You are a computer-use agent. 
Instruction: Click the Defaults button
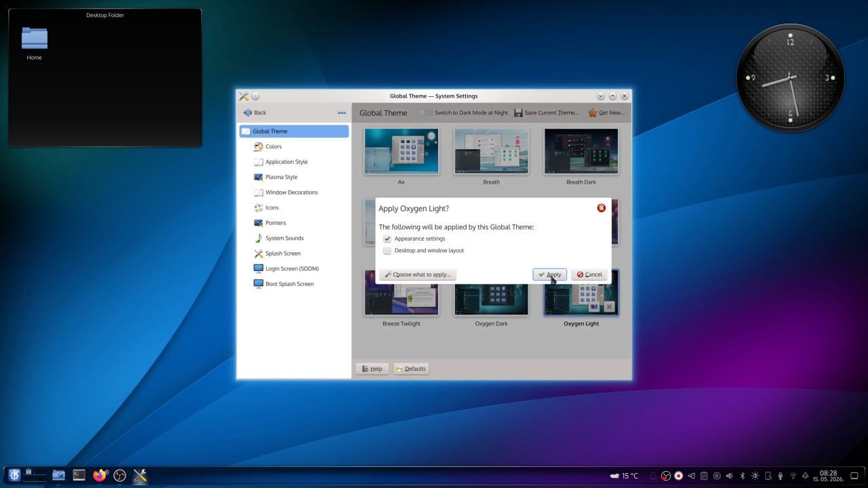tap(411, 369)
